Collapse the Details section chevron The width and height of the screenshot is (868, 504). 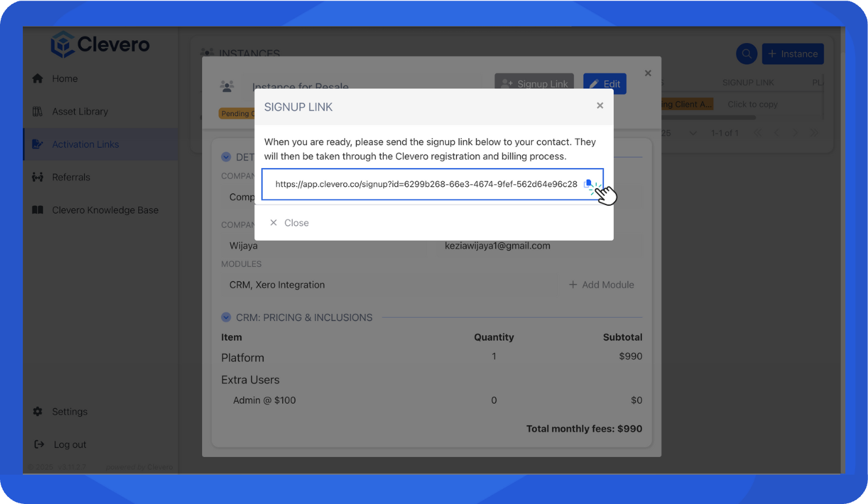pyautogui.click(x=226, y=157)
